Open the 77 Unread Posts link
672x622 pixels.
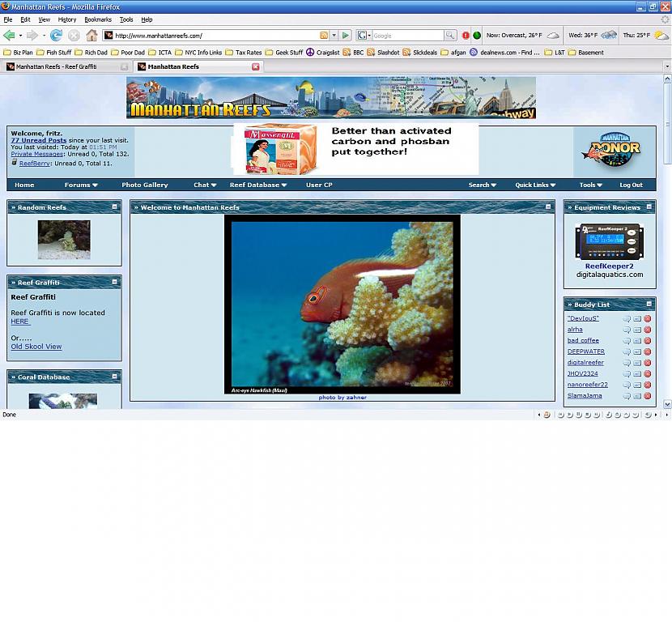[x=39, y=140]
